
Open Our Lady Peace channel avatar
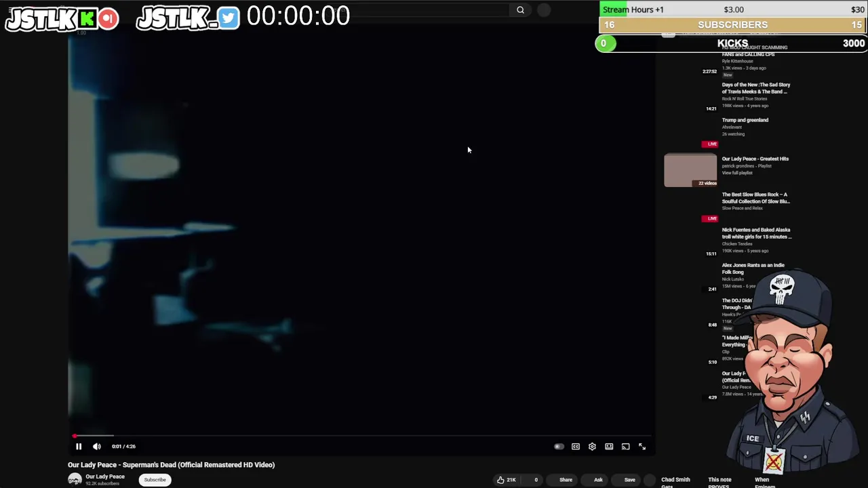(x=75, y=479)
